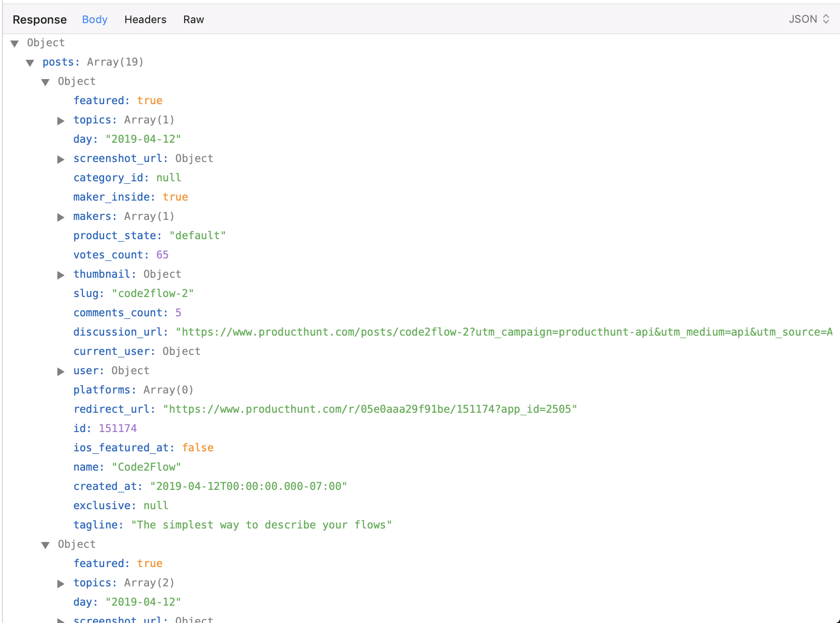Select the featured: true row above topics Array(1)
Screen dimensions: 840x623
(x=118, y=100)
